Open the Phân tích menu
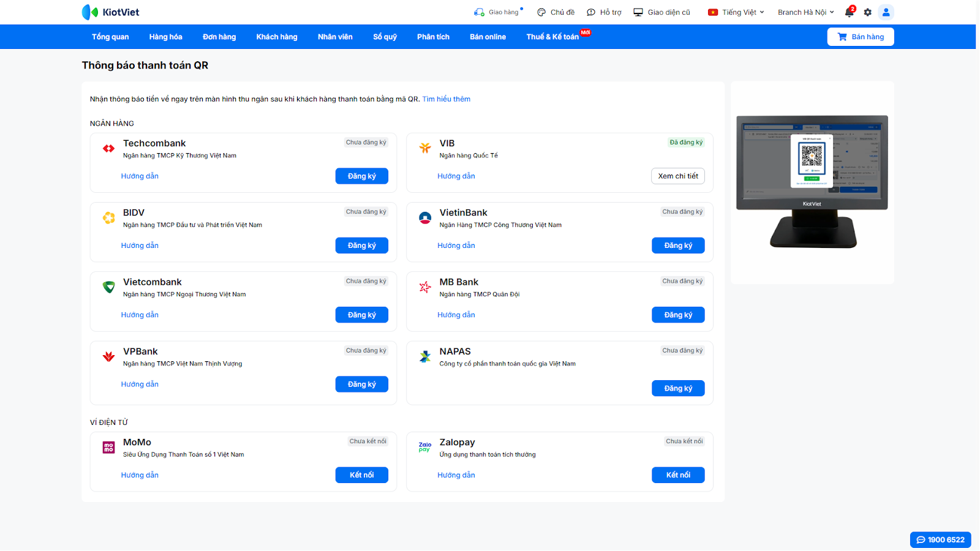Screen dimensions: 980x551 [x=434, y=37]
